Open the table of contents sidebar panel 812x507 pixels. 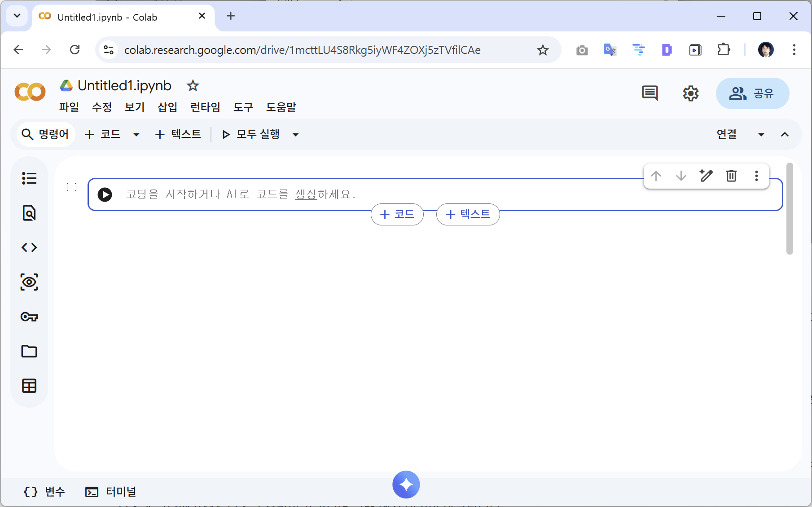(29, 178)
